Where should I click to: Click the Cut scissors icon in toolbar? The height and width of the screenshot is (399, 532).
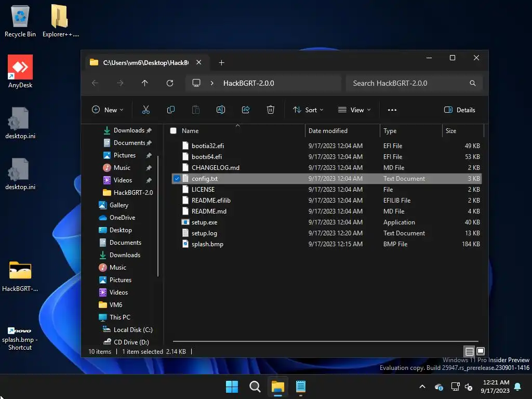(x=146, y=110)
